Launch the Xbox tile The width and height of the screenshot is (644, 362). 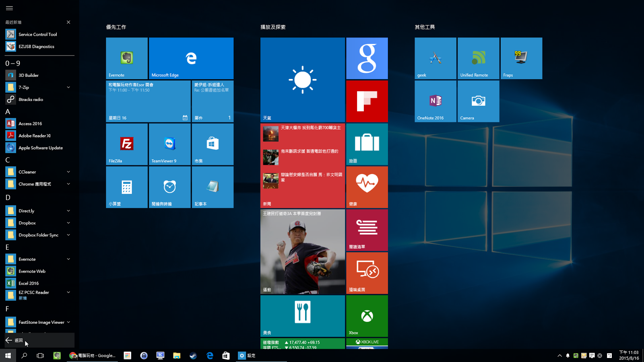(367, 316)
